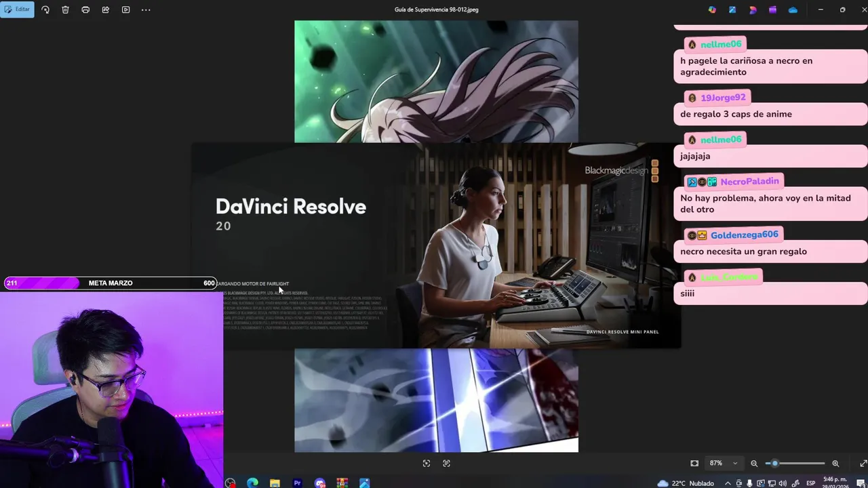Open File Explorer from the taskbar
This screenshot has height=488, width=868.
[275, 483]
